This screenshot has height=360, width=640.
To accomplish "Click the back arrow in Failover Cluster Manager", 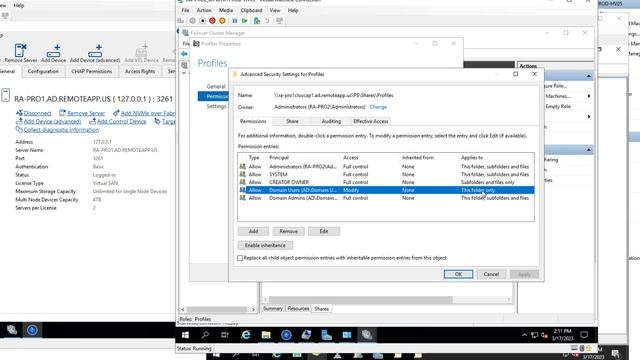I will [x=184, y=54].
